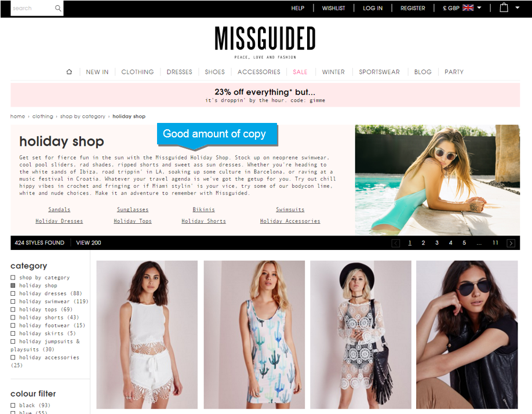The height and width of the screenshot is (414, 532).
Task: Click the search magnifier icon
Action: [58, 8]
